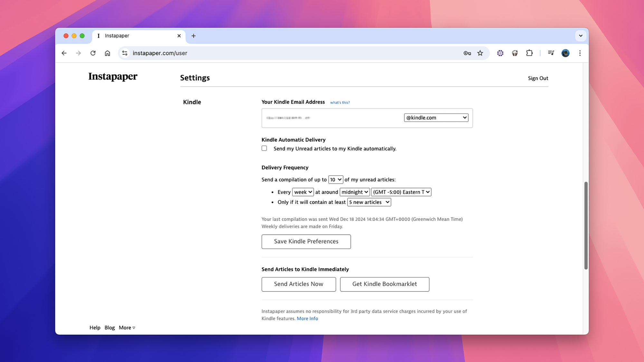This screenshot has height=362, width=644.
Task: Click the Save Kindle Preferences button
Action: [306, 241]
